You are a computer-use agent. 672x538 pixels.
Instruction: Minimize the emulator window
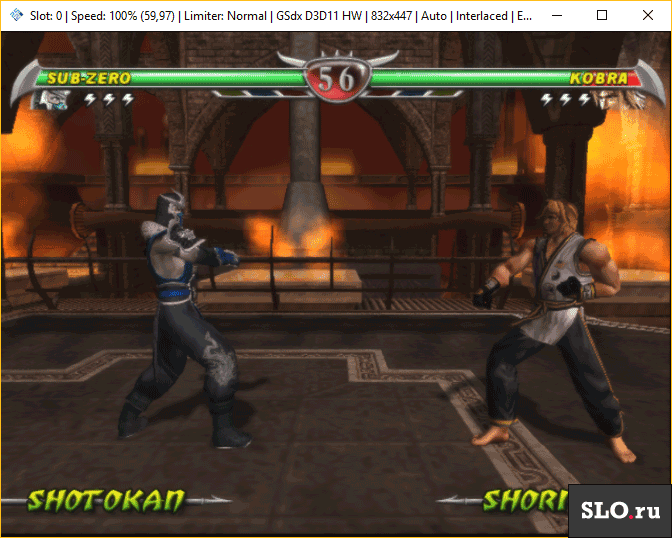pos(557,15)
